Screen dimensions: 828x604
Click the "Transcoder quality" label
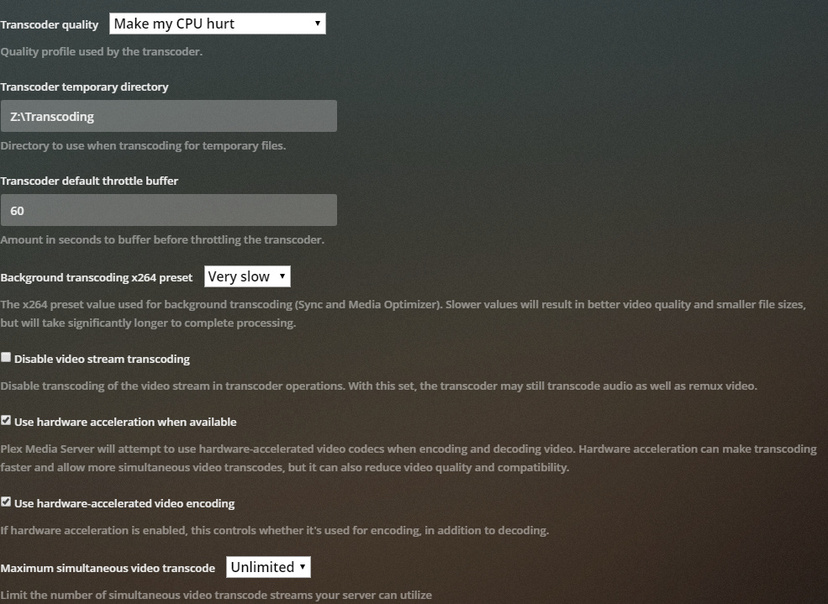[x=49, y=25]
